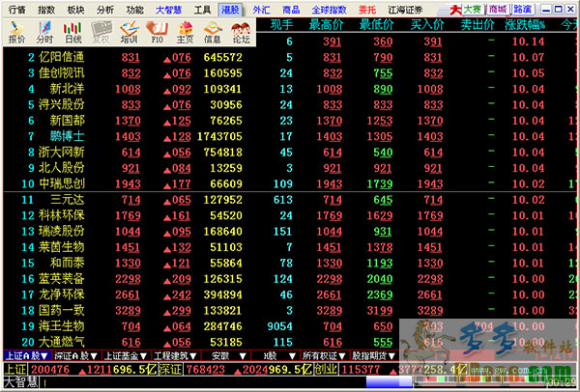
Task: Select stock row 浔兴股份
Action: [x=292, y=105]
